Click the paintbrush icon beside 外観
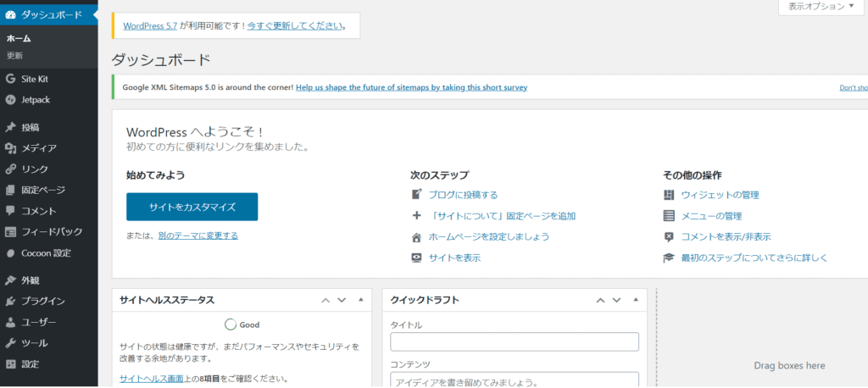 pos(10,280)
